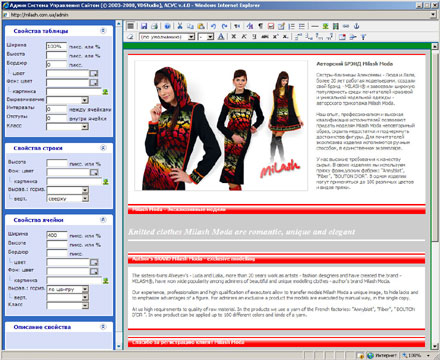The height and width of the screenshot is (360, 440).
Task: Click the Anchor icon in toolbar
Action: point(356,26)
